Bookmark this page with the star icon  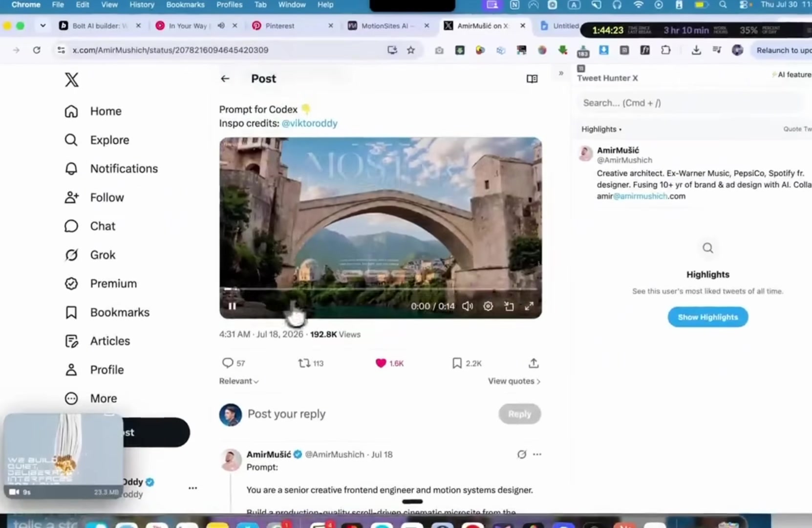coord(411,50)
